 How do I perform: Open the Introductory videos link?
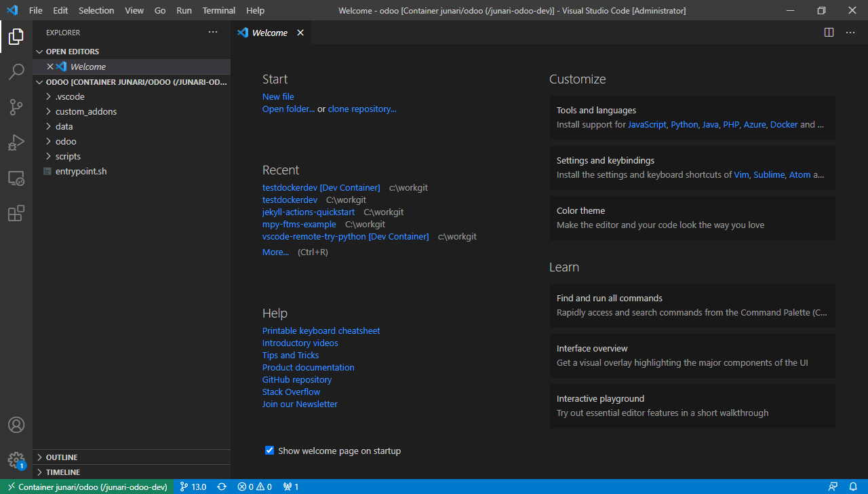click(300, 343)
